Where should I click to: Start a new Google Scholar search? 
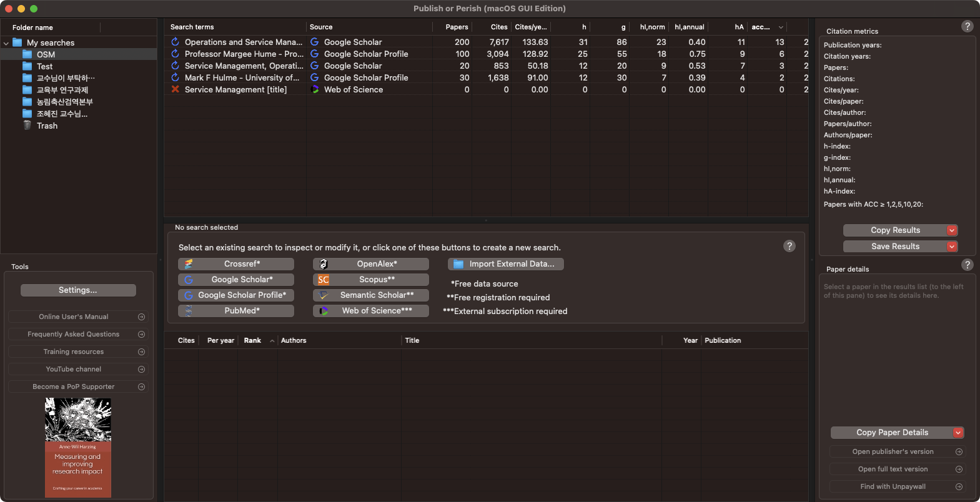coord(236,280)
